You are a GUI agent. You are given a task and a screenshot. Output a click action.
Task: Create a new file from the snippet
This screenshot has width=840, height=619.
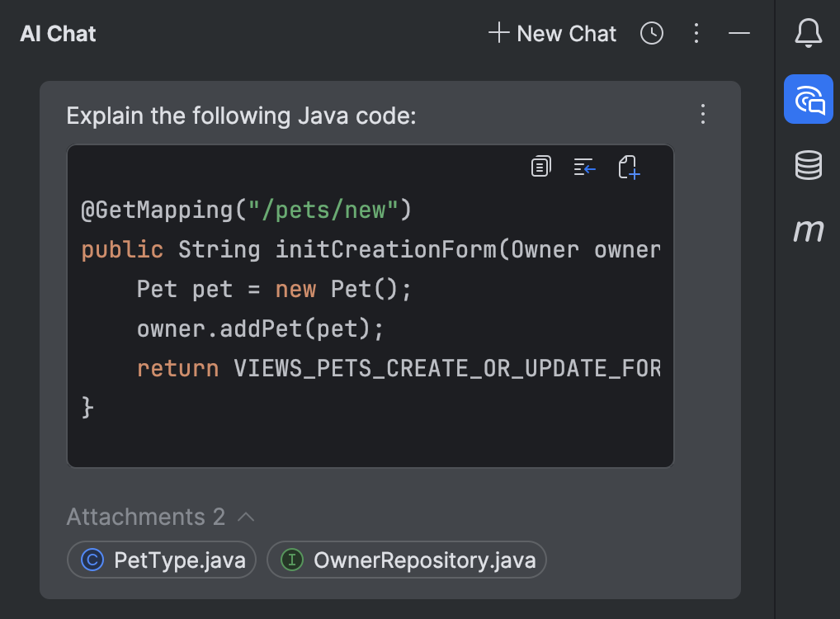[x=629, y=168]
